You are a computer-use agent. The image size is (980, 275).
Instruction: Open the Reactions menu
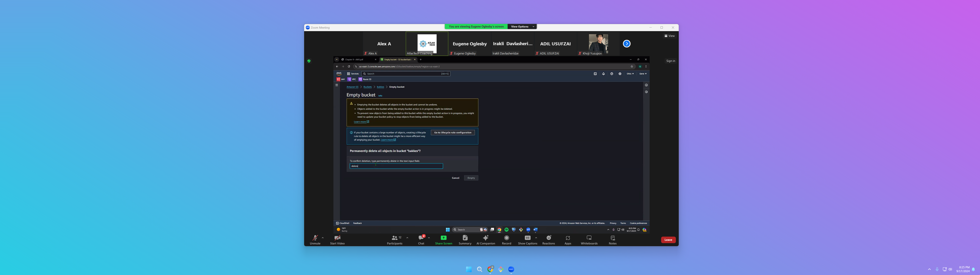point(549,239)
